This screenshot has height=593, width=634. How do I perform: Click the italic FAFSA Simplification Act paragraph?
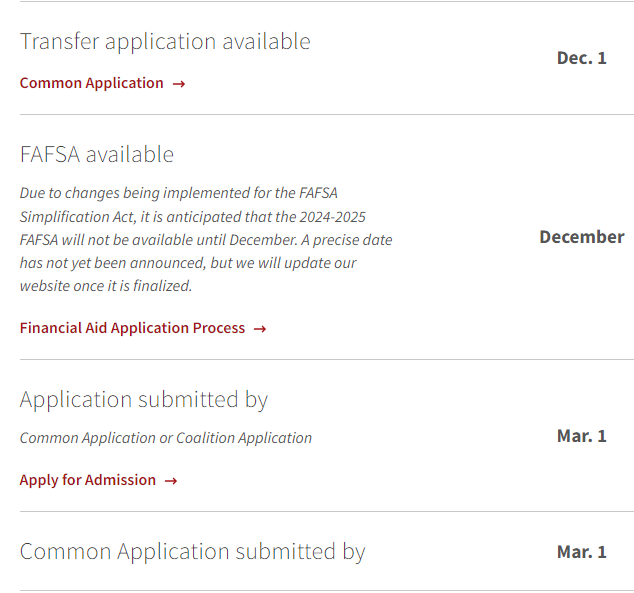pos(206,239)
